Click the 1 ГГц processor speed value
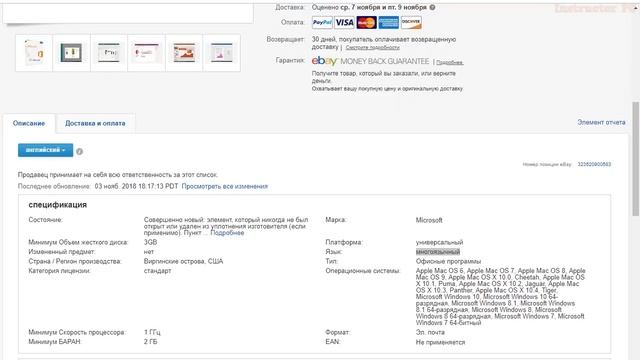 (x=152, y=332)
